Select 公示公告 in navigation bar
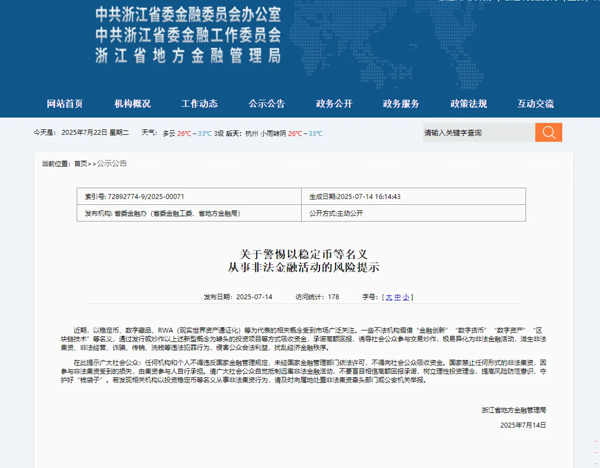600x468 pixels. click(x=266, y=103)
